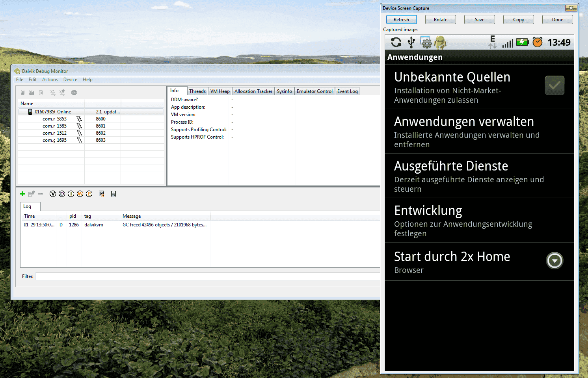The image size is (588, 378).
Task: Select the Info tab
Action: (x=177, y=91)
